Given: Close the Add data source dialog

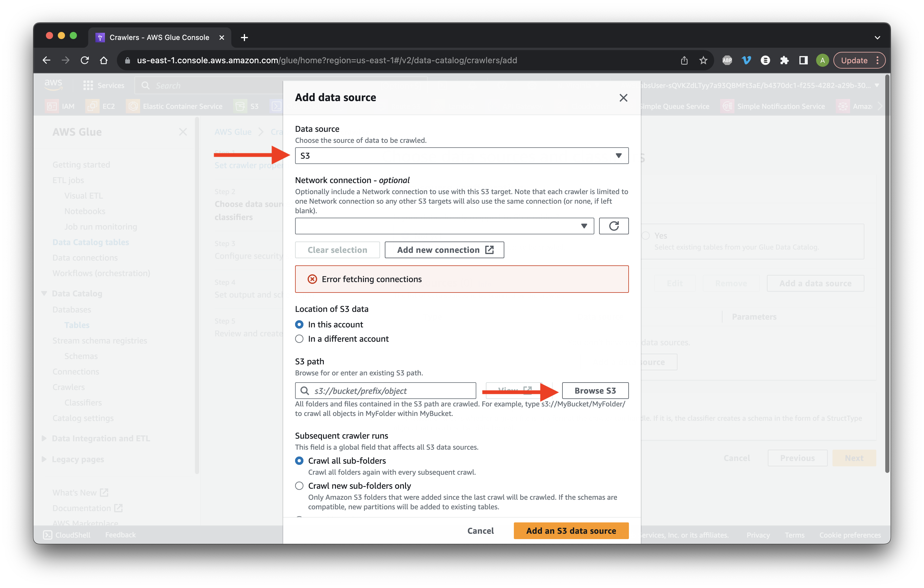Looking at the screenshot, I should coord(623,98).
